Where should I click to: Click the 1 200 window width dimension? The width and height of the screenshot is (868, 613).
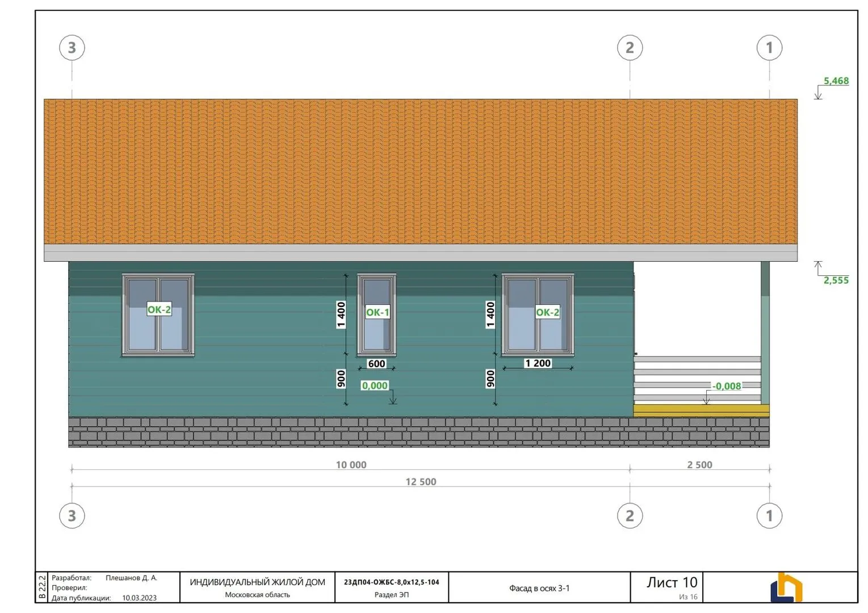tap(538, 363)
